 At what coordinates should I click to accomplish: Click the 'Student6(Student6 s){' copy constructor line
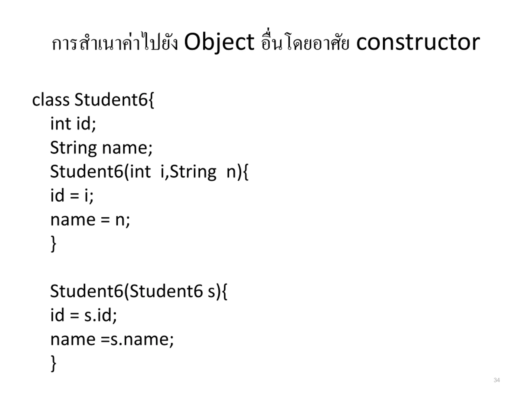[139, 292]
